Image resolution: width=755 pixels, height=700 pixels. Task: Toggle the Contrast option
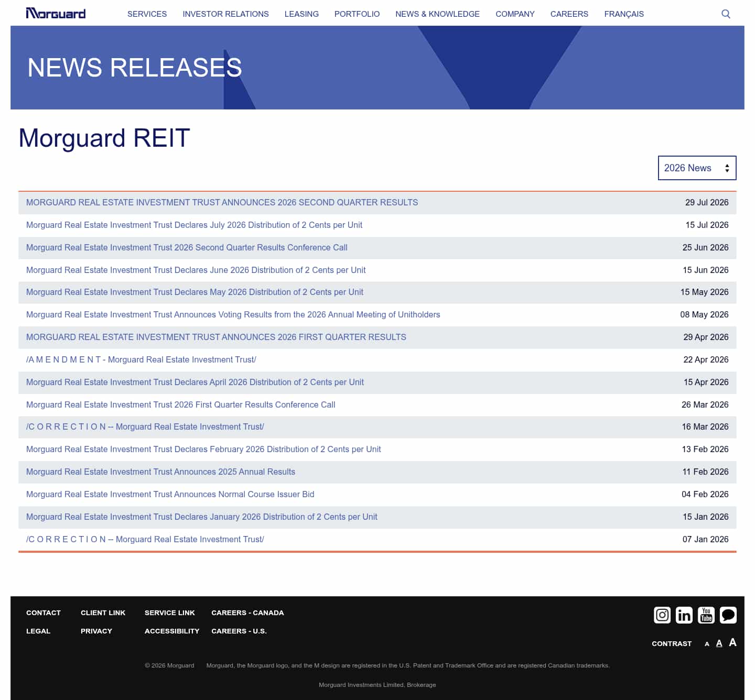coord(672,643)
